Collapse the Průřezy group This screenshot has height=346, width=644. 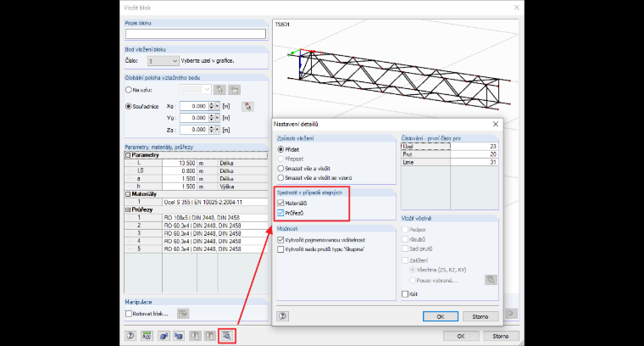128,209
